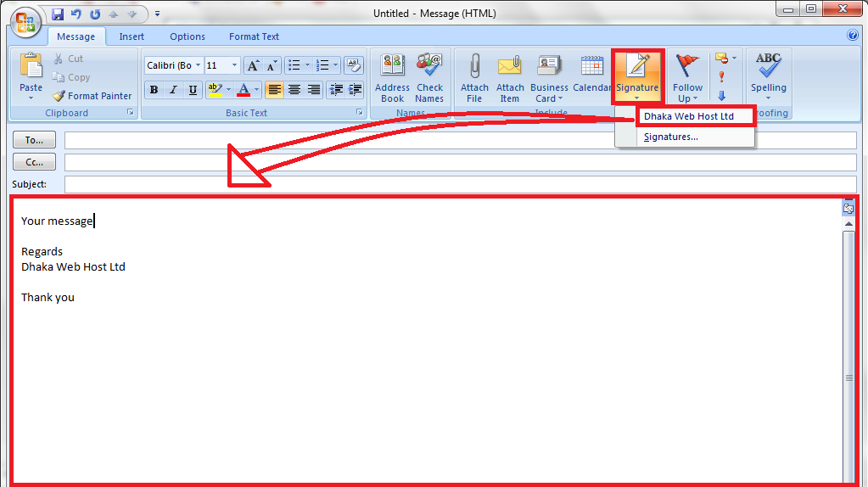This screenshot has width=868, height=487.
Task: Click into the To recipients field
Action: pyautogui.click(x=460, y=141)
